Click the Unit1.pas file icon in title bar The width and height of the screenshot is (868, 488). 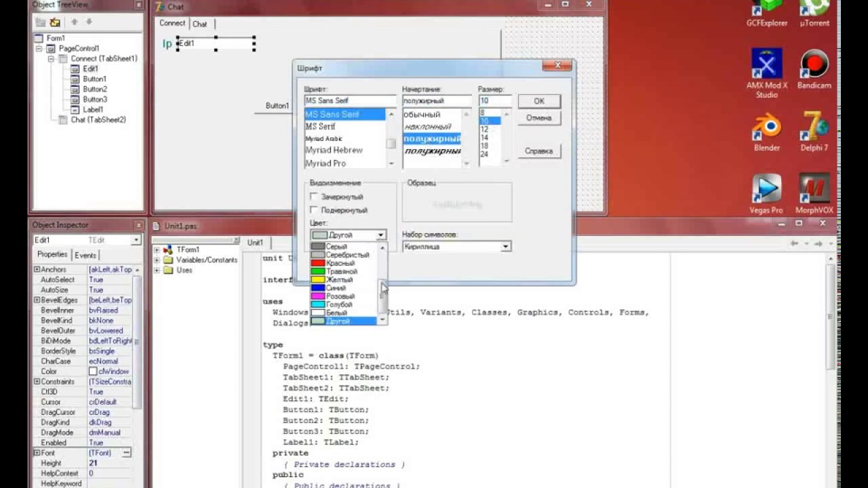point(157,226)
